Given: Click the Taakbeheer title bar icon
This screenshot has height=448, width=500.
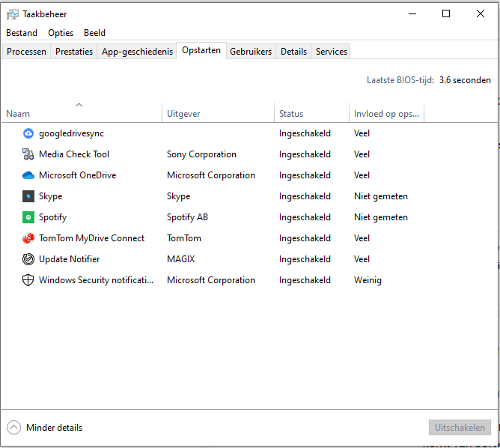Looking at the screenshot, I should [13, 13].
